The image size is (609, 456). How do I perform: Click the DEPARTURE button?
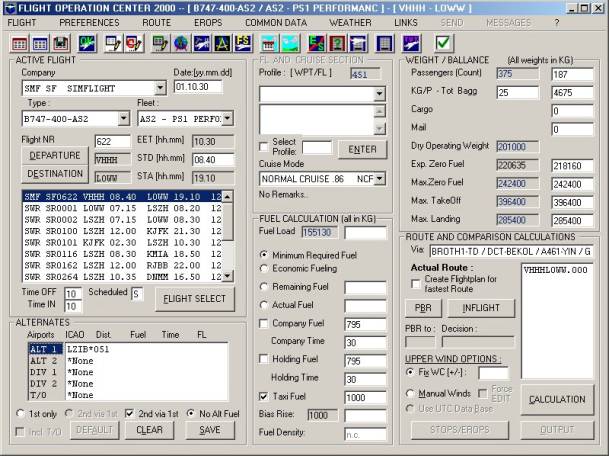pos(55,155)
